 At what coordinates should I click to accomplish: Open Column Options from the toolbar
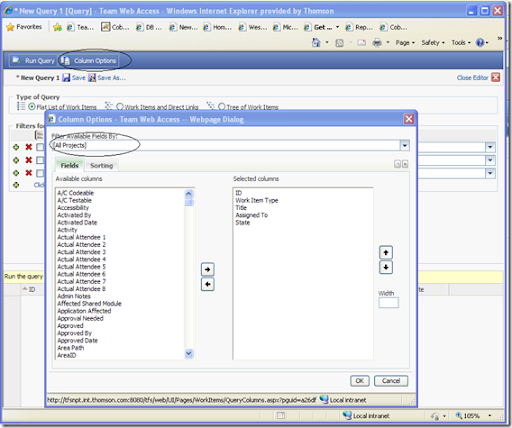89,61
